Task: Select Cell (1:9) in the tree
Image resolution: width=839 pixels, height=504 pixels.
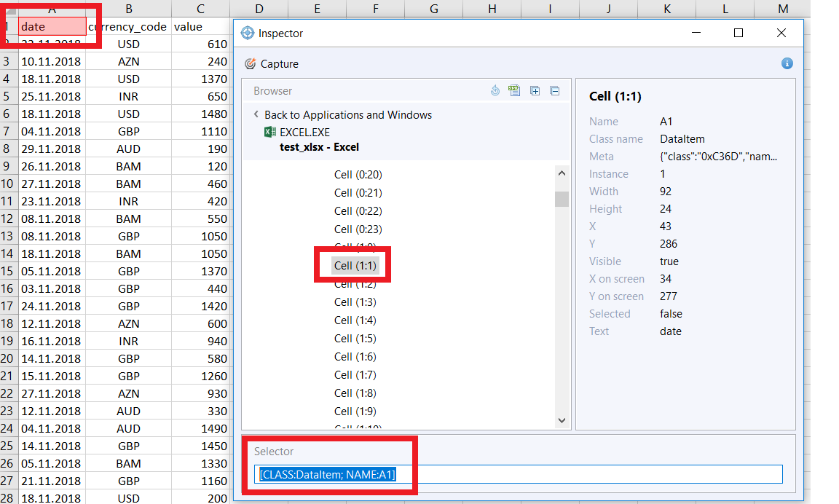Action: 355,411
